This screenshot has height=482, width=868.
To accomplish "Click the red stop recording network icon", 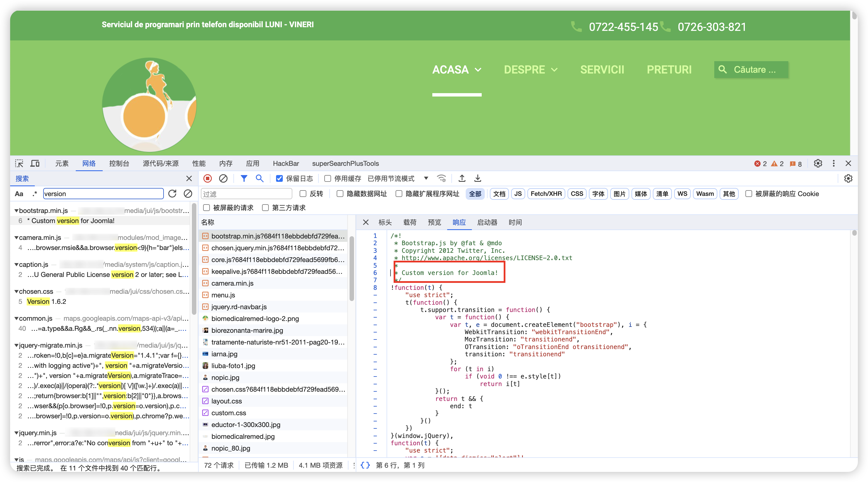I will [208, 178].
